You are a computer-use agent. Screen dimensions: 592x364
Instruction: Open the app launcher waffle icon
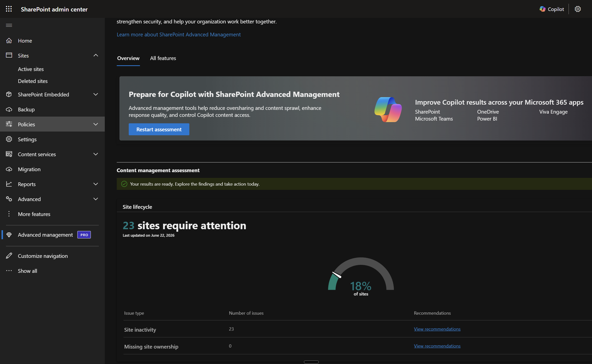pos(9,9)
